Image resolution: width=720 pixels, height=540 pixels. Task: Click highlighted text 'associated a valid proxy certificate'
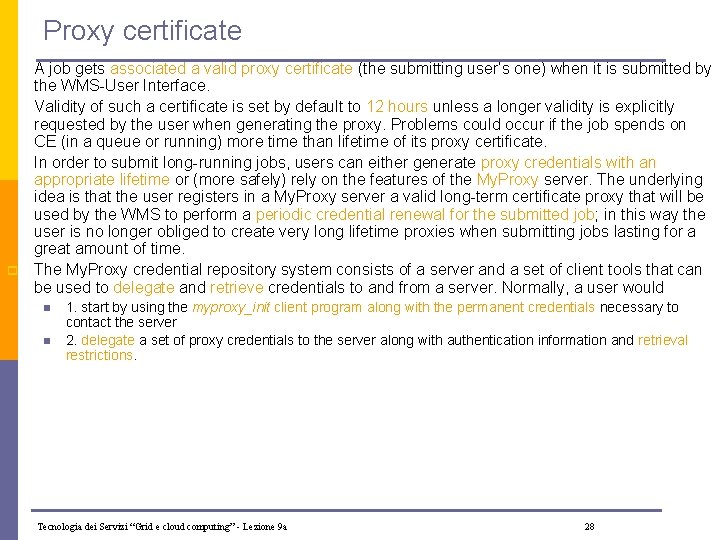coord(231,69)
